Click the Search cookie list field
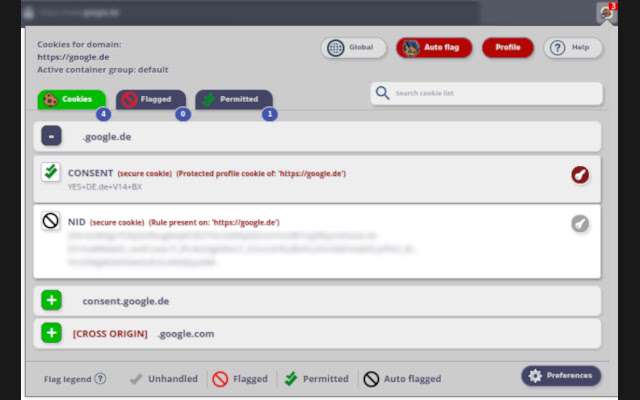This screenshot has width=640, height=400. click(487, 93)
